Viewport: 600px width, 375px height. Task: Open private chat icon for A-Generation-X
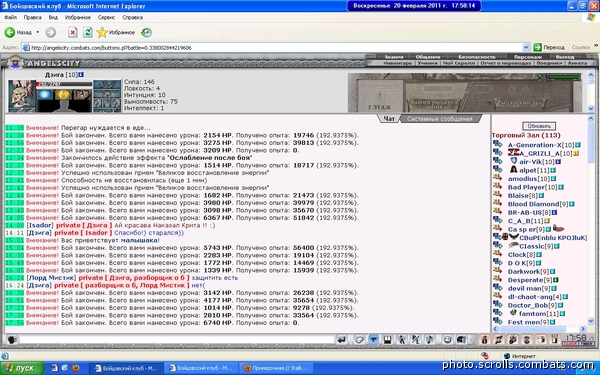coord(498,144)
